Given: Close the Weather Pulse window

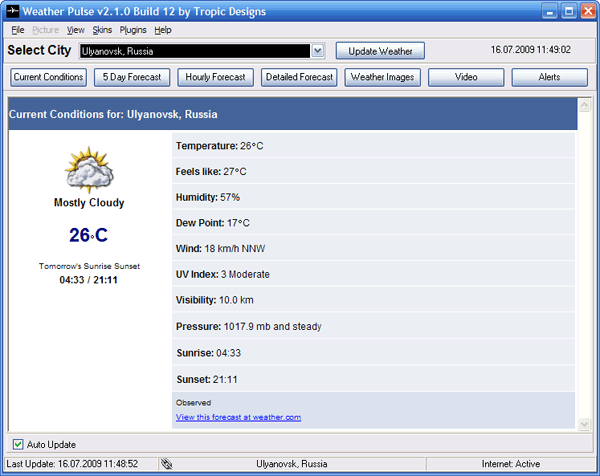Looking at the screenshot, I should (588, 11).
